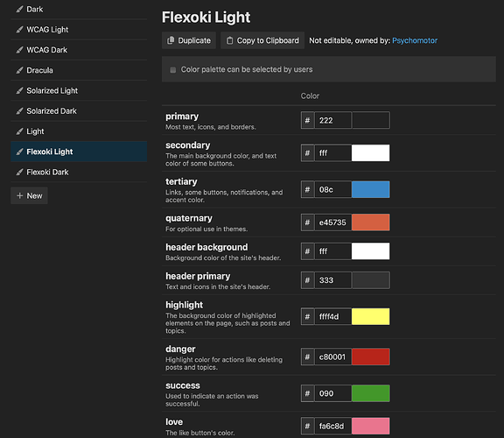This screenshot has width=504, height=438.
Task: Click the header primary gray swatch
Action: tap(371, 280)
